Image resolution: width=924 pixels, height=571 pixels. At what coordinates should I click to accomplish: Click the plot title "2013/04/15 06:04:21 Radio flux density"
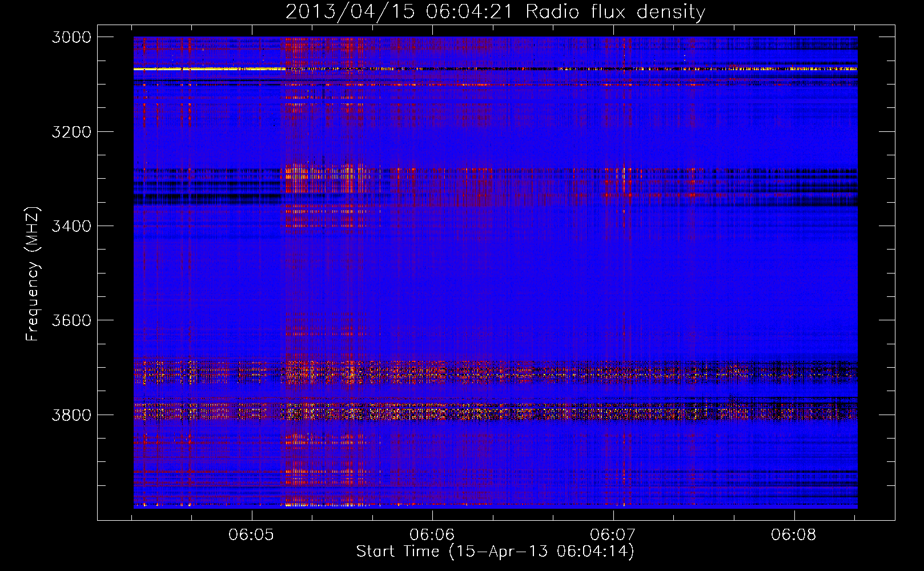pyautogui.click(x=495, y=12)
